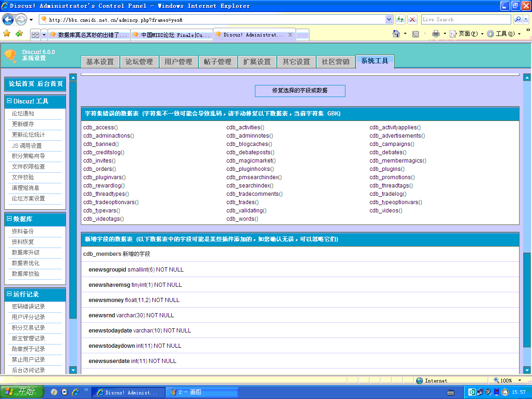This screenshot has width=532, height=399.
Task: Click the Refresh page icon
Action: (400, 19)
